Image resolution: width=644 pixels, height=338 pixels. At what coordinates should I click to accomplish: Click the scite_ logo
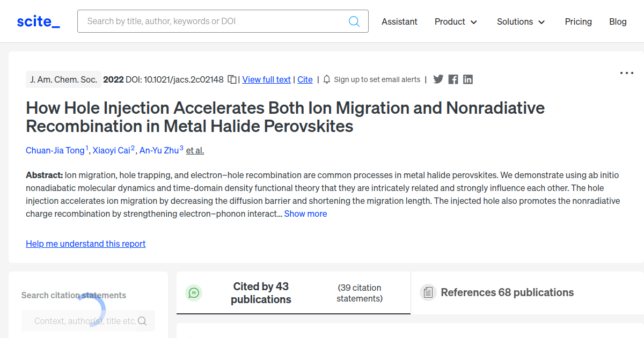pos(38,21)
